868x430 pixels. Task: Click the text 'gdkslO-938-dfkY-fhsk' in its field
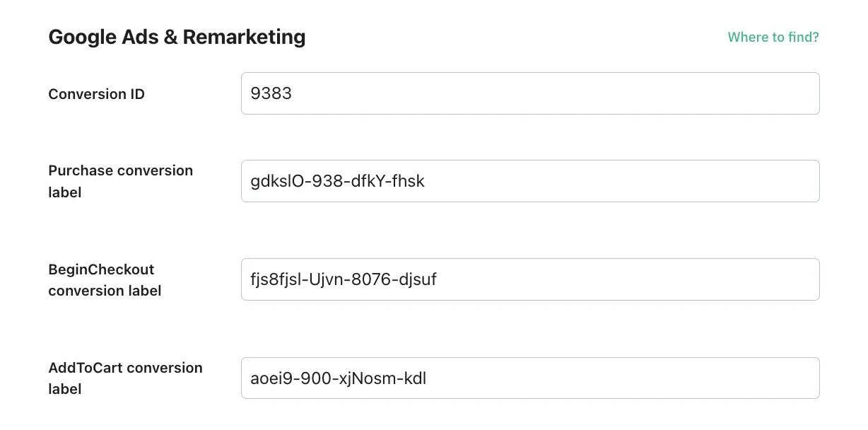(337, 180)
